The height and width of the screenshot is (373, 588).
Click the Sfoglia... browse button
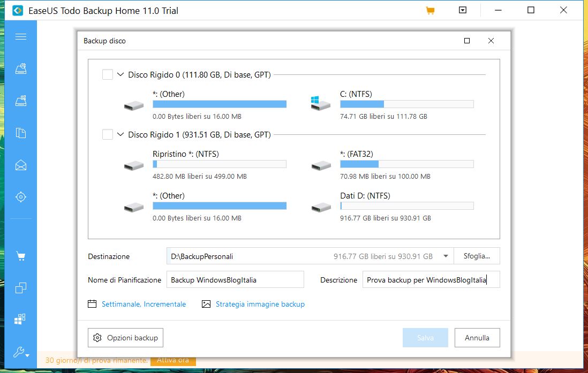click(477, 256)
